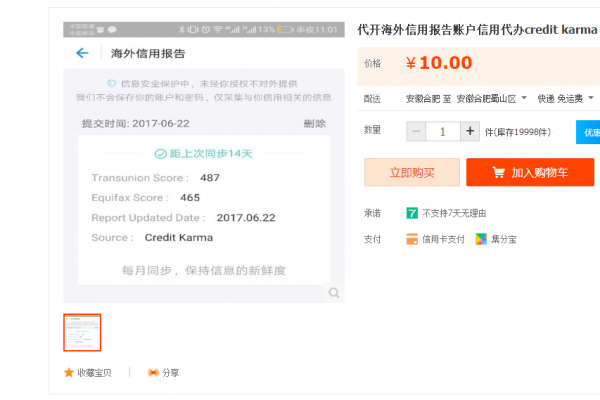The width and height of the screenshot is (600, 400).
Task: Select the product thumbnail below main image
Action: point(82,332)
